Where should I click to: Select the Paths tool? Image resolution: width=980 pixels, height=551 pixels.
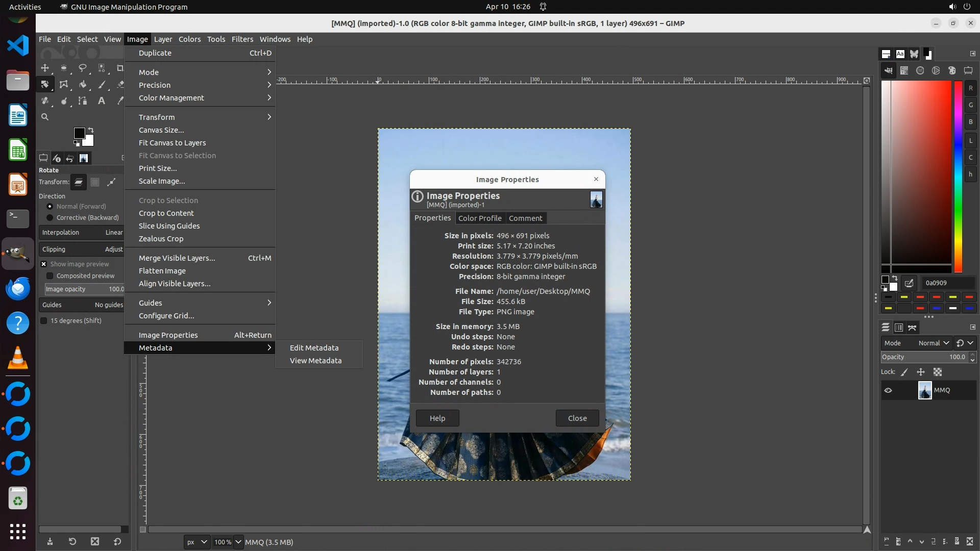point(83,101)
